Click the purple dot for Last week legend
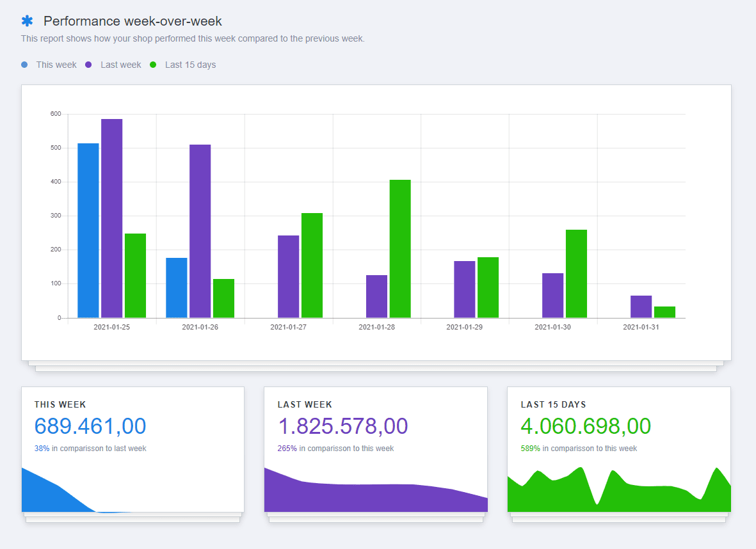 point(88,65)
